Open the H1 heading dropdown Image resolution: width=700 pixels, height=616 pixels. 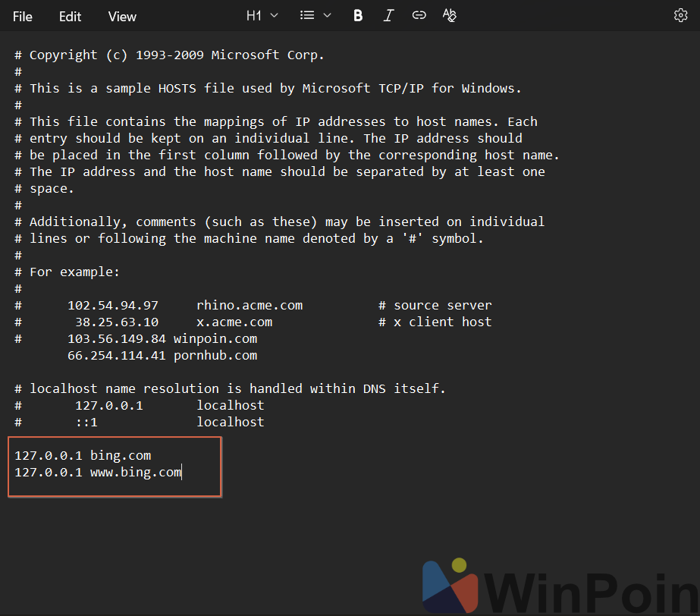(x=262, y=16)
